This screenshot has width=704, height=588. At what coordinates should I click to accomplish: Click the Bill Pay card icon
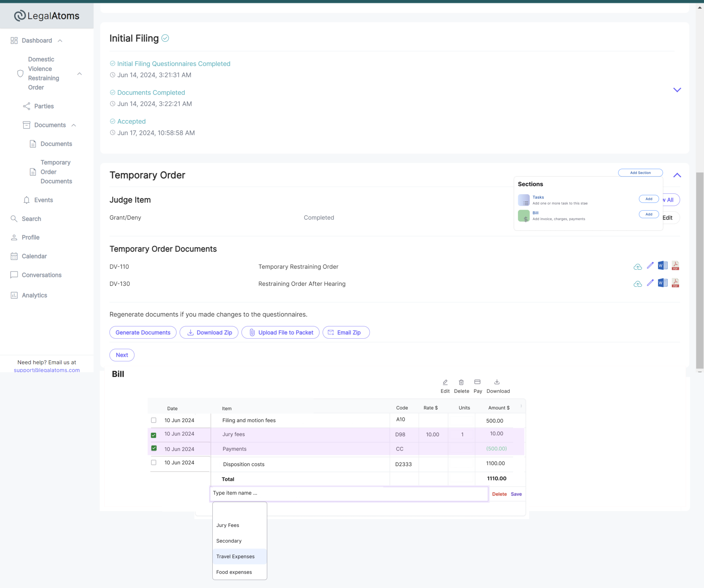point(477,382)
